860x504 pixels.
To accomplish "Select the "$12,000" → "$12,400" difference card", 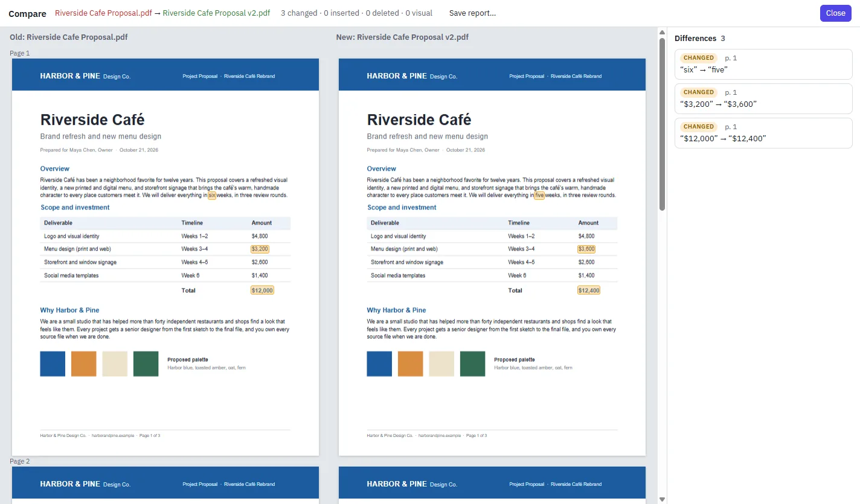I will click(763, 132).
